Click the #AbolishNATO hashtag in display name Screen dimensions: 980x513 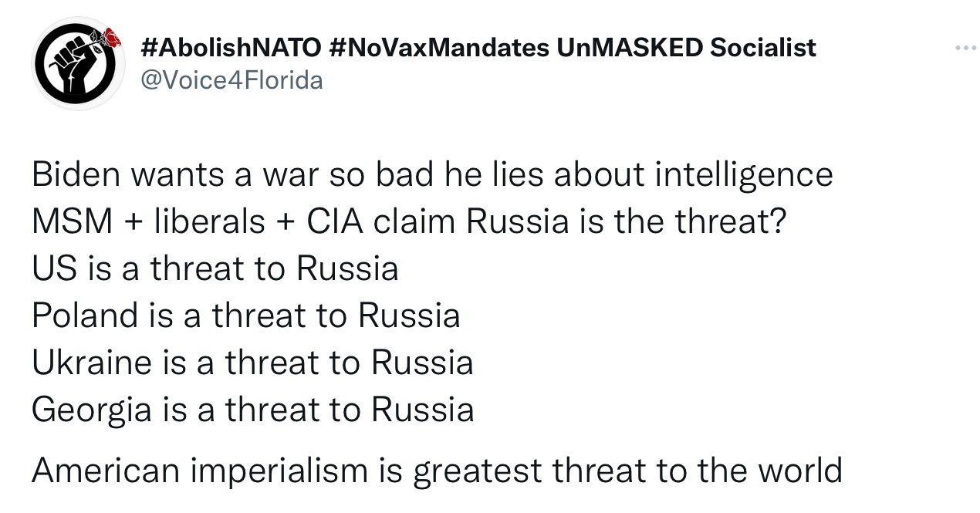231,48
